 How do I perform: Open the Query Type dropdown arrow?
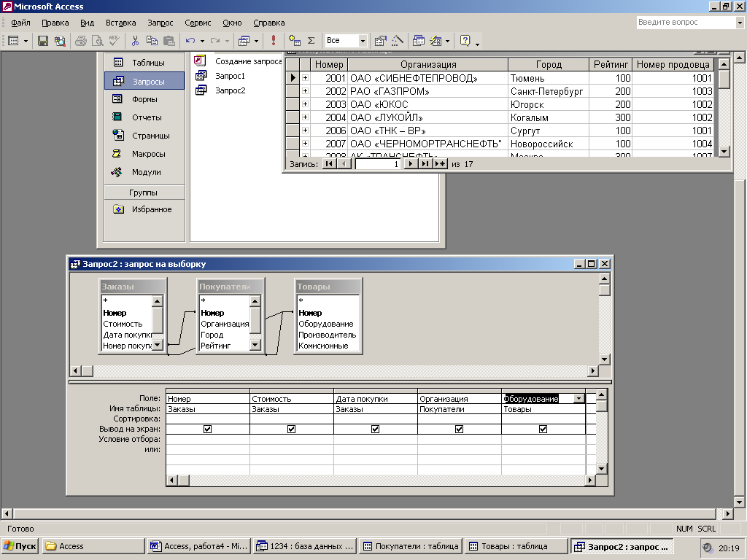[256, 41]
